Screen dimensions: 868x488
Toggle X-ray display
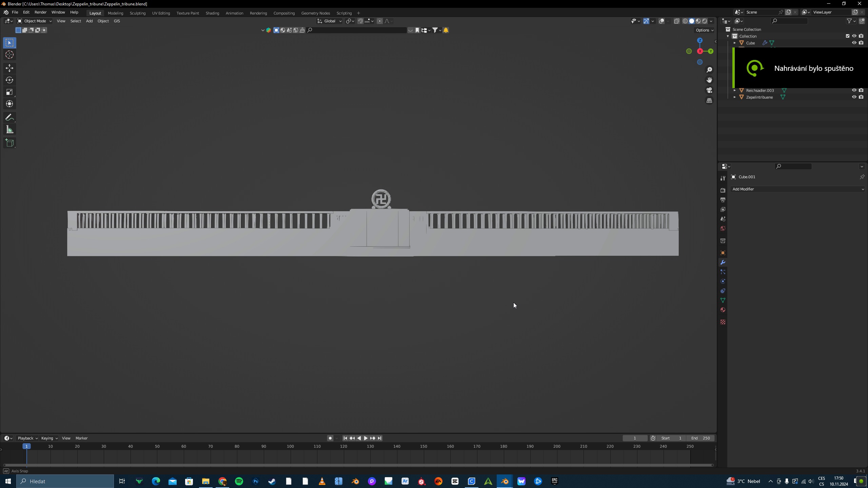[676, 21]
